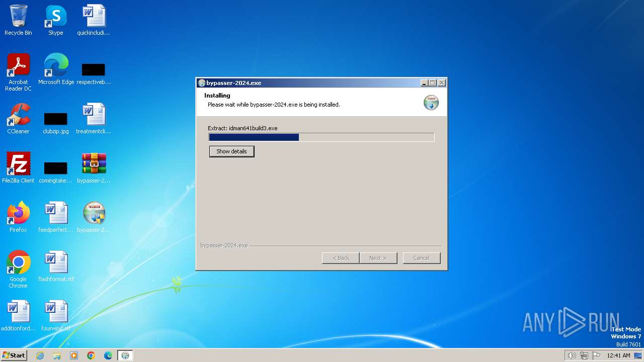
Task: Launch Skype from the desktop
Action: tap(56, 20)
